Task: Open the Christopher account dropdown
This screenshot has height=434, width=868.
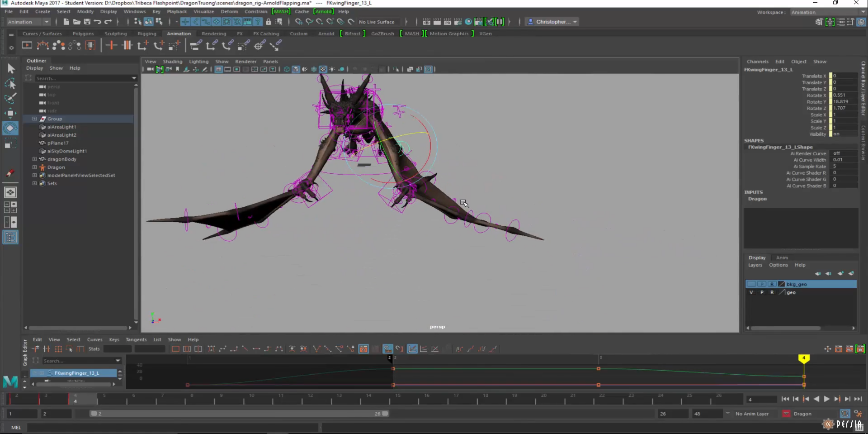Action: click(x=552, y=22)
